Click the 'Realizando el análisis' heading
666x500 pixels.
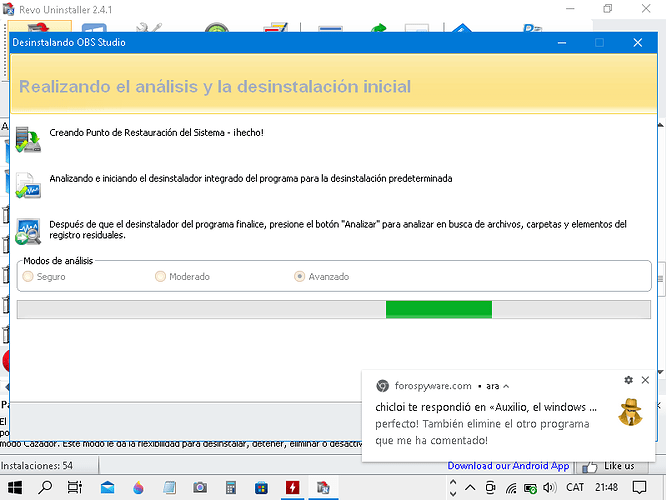(x=215, y=87)
